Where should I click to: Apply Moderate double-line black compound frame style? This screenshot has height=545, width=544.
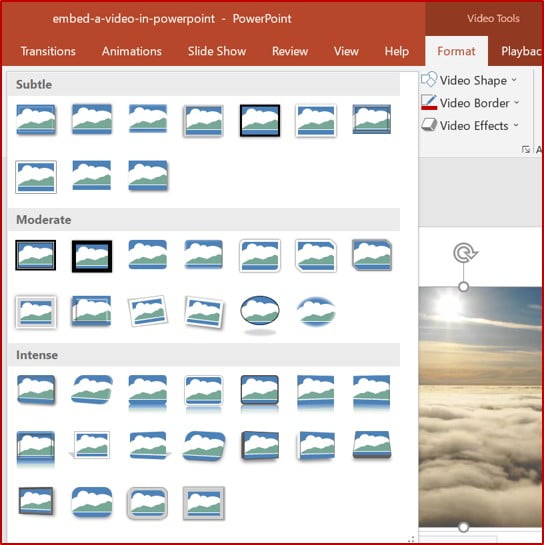(36, 255)
